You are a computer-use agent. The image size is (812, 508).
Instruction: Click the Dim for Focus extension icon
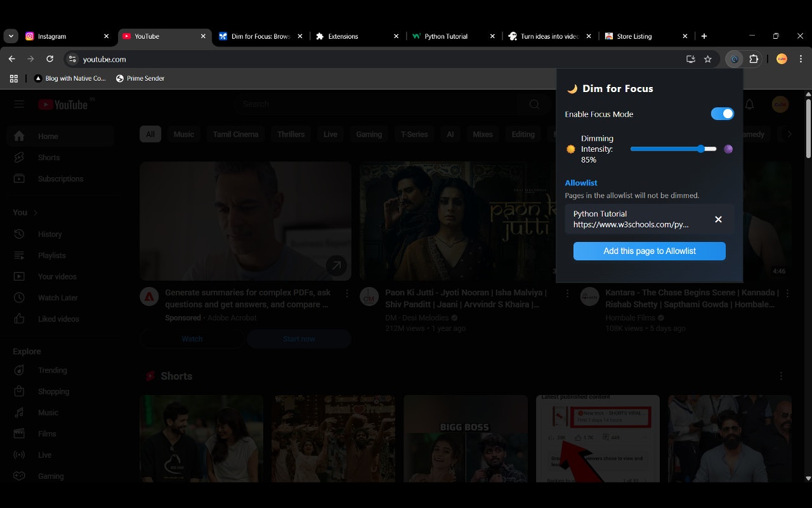click(x=735, y=59)
